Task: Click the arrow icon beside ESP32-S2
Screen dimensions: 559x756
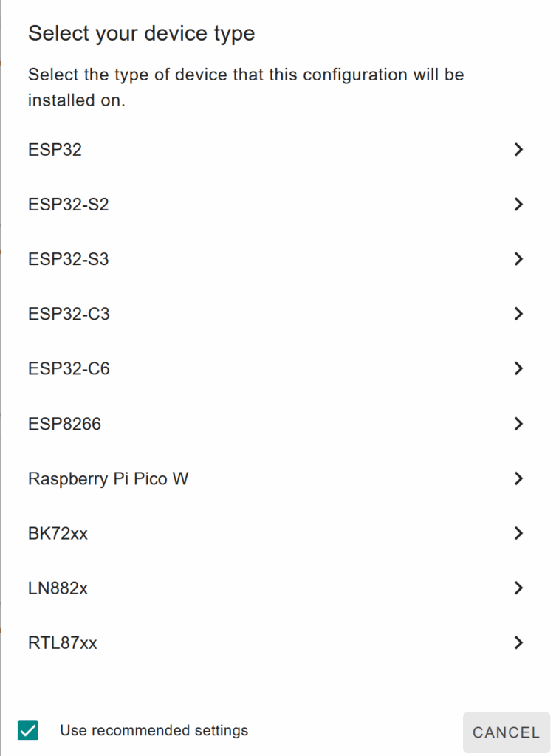Action: tap(518, 205)
